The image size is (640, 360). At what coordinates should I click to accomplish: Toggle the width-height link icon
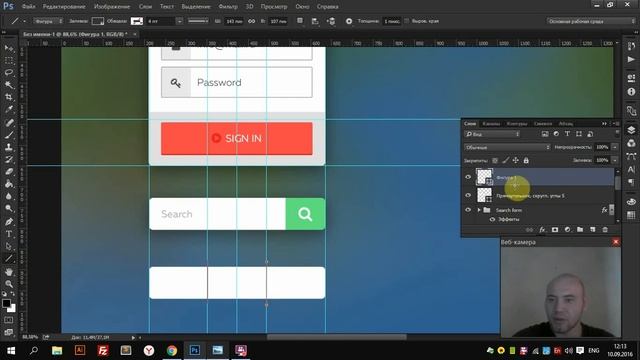click(x=251, y=21)
